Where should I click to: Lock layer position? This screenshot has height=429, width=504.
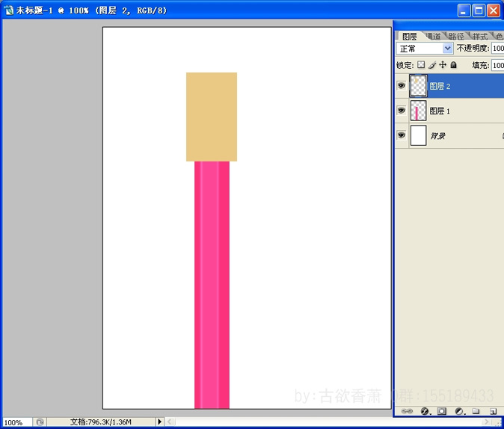point(443,65)
